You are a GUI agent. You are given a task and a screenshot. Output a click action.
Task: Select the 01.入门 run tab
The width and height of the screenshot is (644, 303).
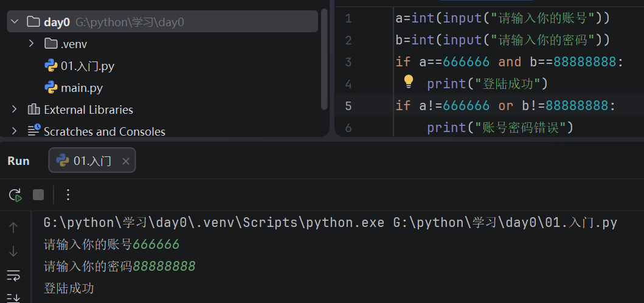point(92,161)
